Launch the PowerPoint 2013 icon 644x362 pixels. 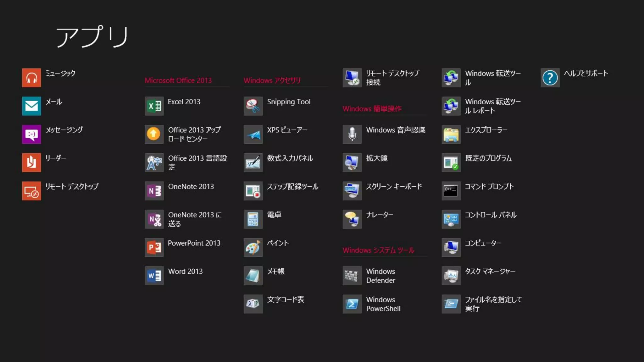[154, 247]
